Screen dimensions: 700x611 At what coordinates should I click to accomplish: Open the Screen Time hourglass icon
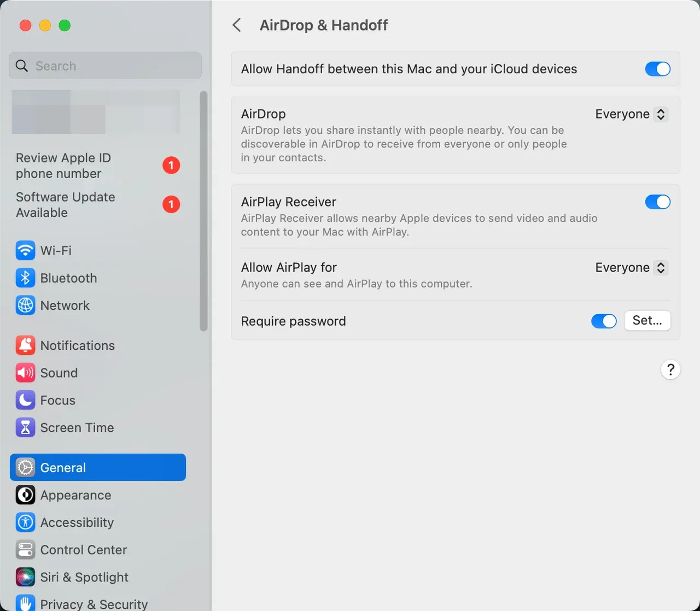click(25, 427)
